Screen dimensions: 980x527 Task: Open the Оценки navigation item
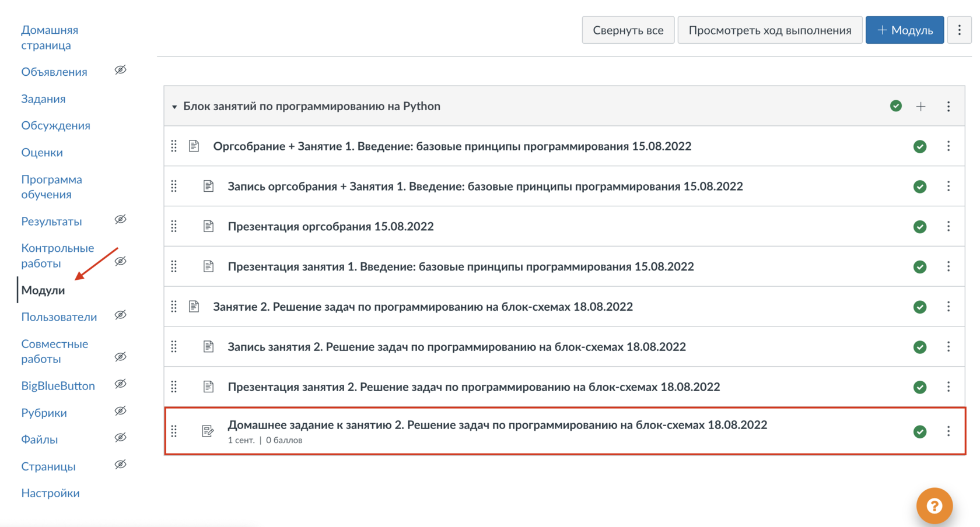[x=42, y=153]
